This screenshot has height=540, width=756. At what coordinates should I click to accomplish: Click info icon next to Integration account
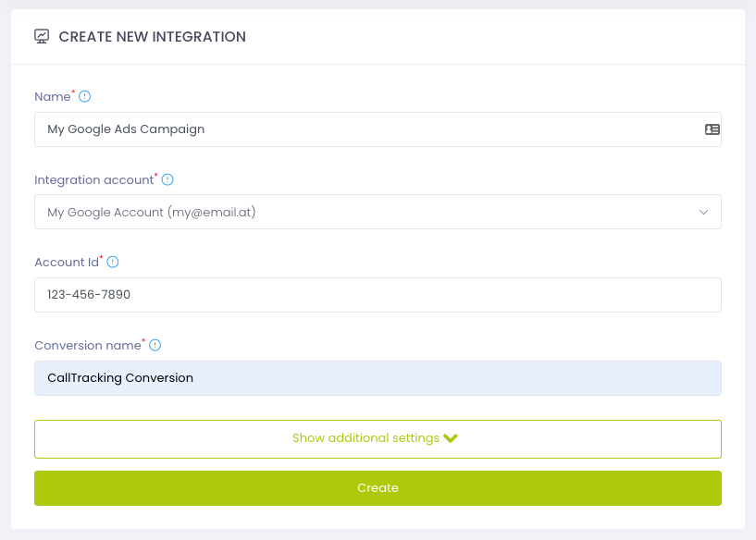point(167,179)
